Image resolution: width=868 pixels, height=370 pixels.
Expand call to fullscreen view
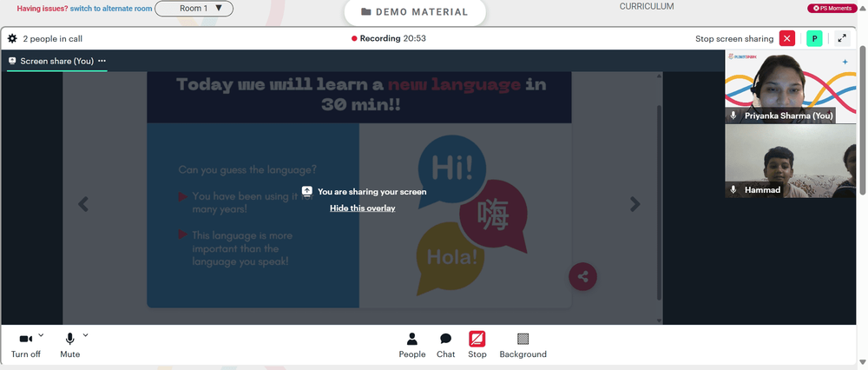pos(842,39)
